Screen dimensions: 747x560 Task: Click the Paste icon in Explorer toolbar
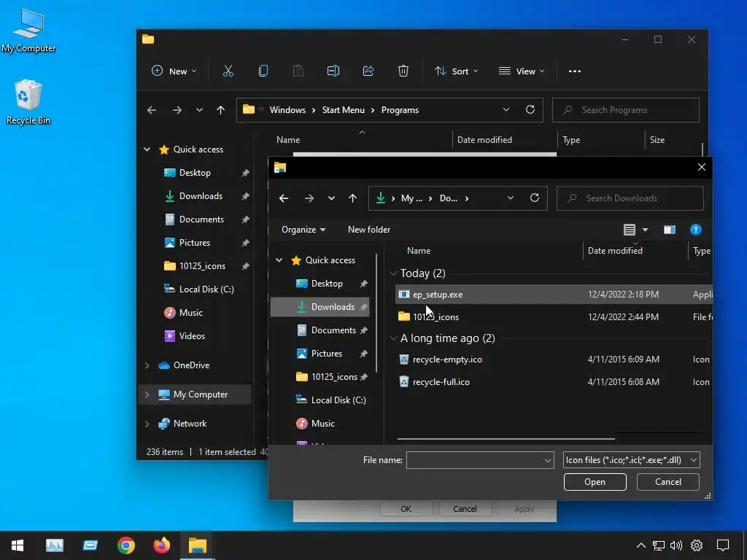tap(298, 71)
